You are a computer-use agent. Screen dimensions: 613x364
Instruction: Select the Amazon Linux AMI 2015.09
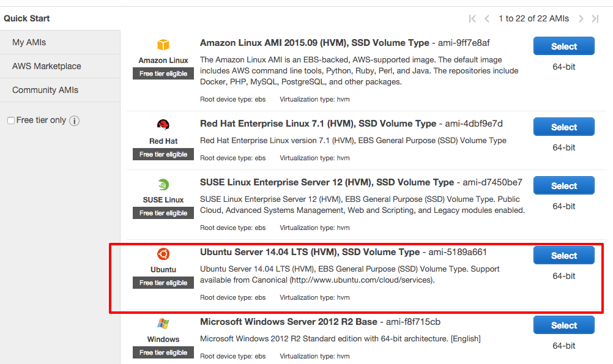pos(563,46)
